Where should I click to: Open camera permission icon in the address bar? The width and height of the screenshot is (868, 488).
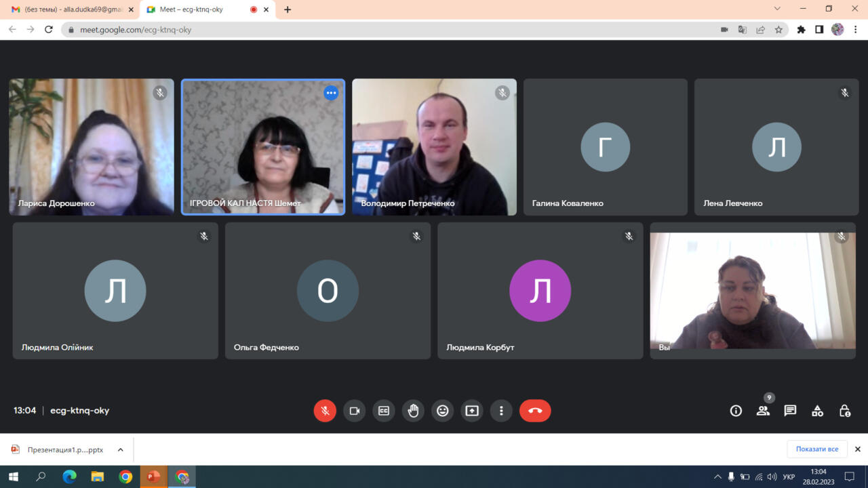[x=724, y=30]
